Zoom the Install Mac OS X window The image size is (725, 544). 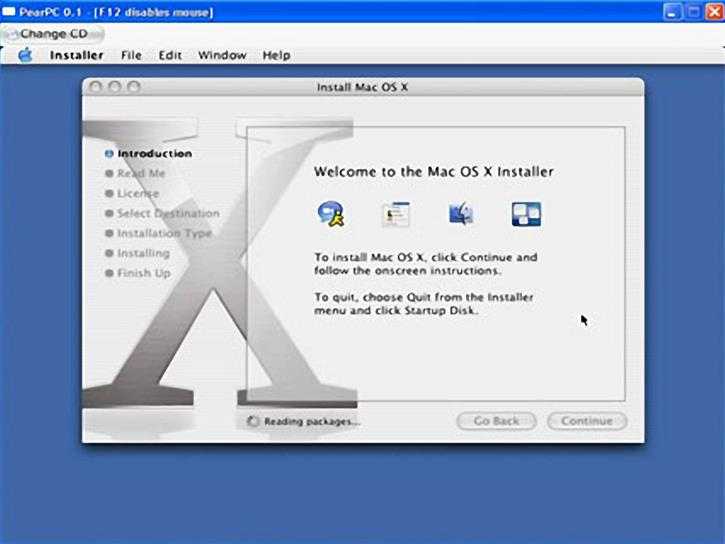(134, 87)
